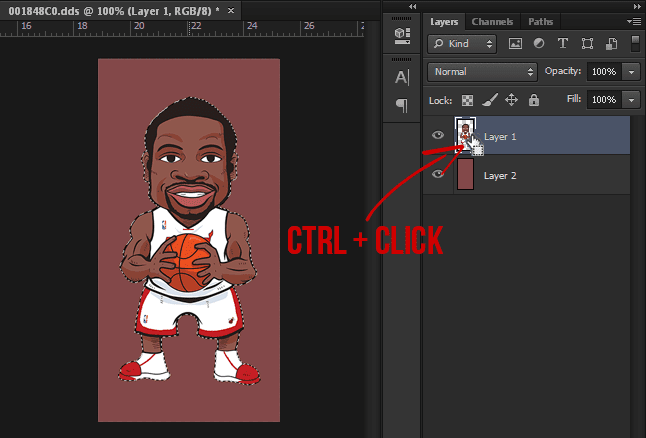This screenshot has height=438, width=646.
Task: Open the Paragraph panel icon
Action: coord(402,105)
